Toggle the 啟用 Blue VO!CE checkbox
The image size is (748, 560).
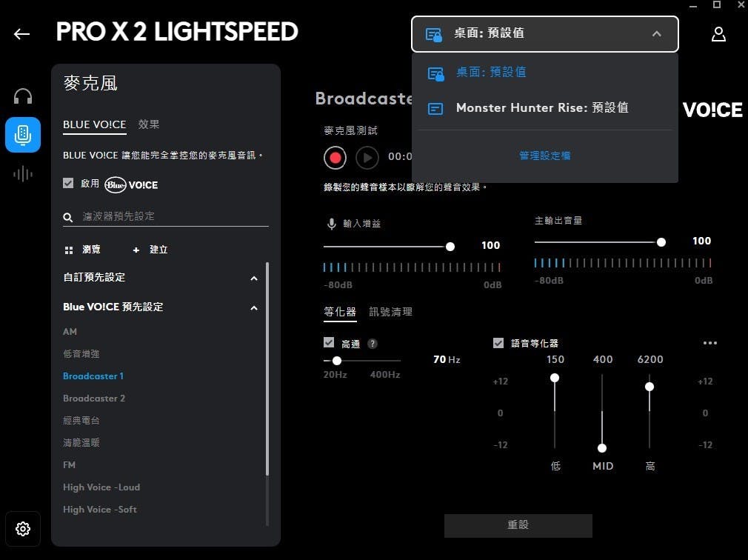pyautogui.click(x=68, y=184)
